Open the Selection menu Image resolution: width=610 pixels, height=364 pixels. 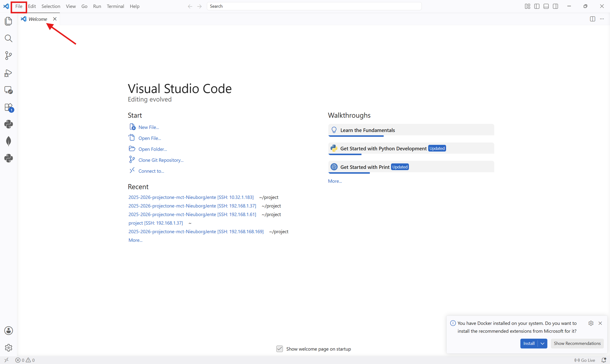[x=51, y=6]
